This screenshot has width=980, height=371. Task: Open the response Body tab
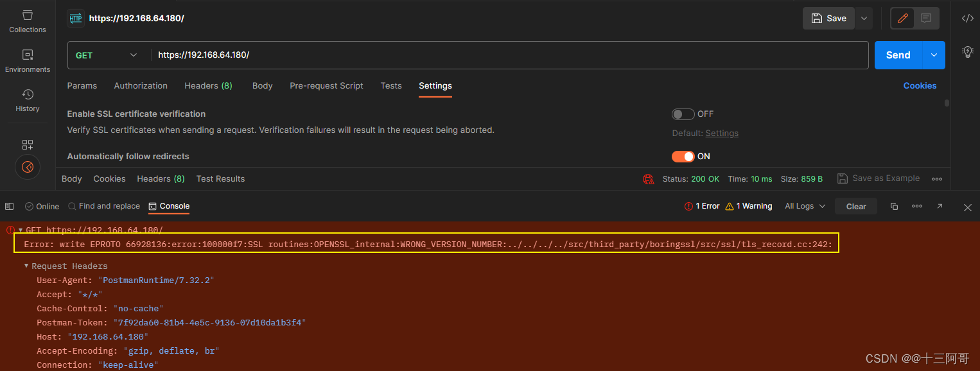point(72,179)
